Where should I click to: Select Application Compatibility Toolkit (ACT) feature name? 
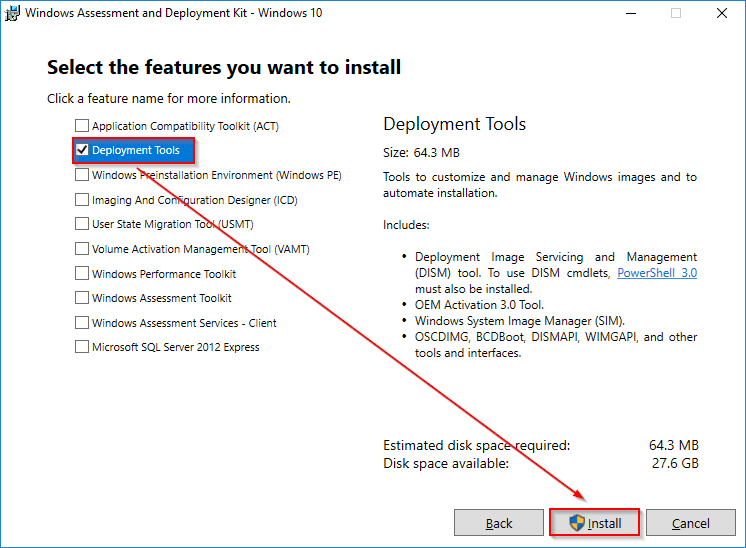[x=185, y=126]
